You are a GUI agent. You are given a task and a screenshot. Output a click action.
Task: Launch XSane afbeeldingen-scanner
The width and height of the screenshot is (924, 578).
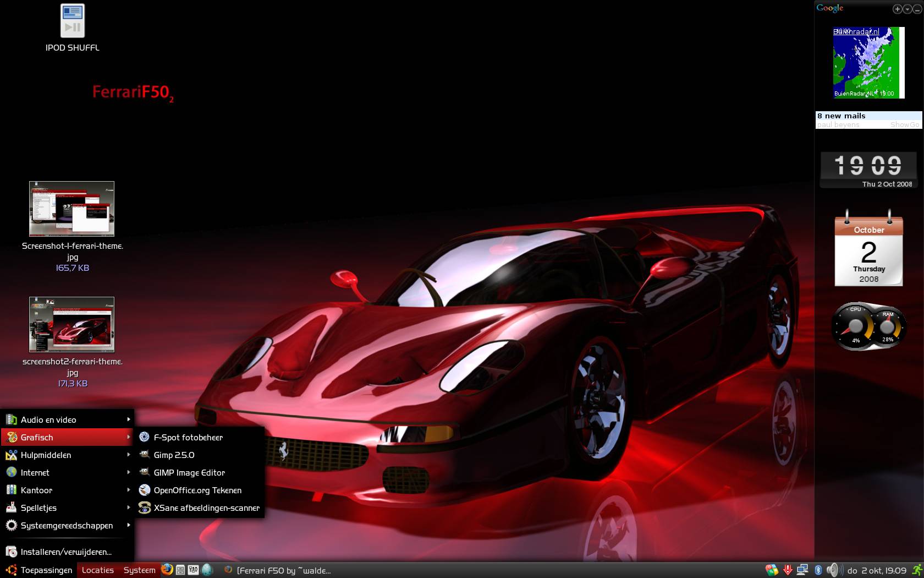[200, 508]
